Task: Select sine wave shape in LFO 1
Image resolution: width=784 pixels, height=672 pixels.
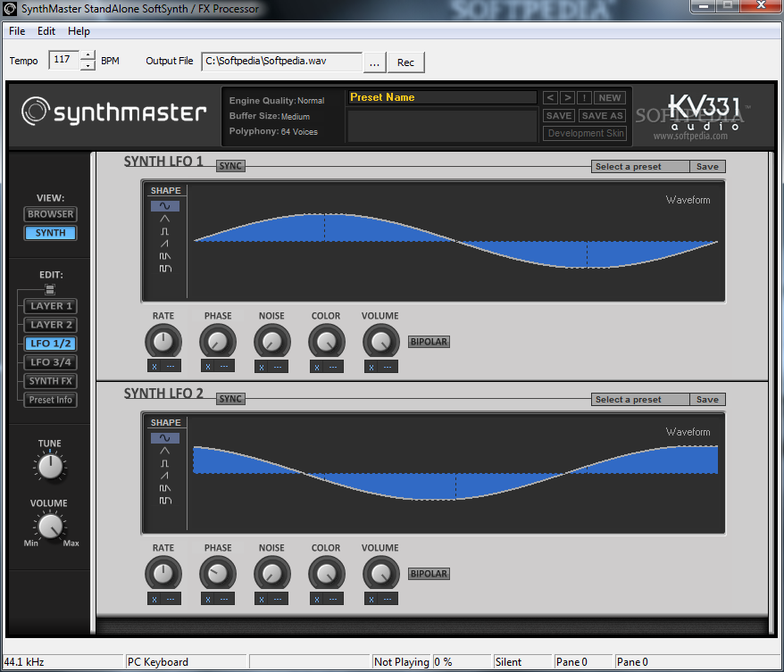Action: tap(165, 206)
